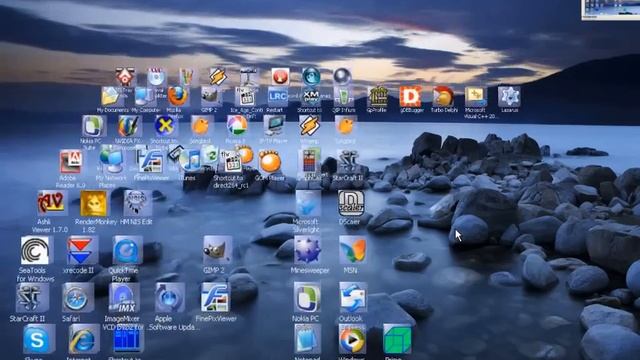Launch the HM NIS Edit icon

[x=138, y=203]
